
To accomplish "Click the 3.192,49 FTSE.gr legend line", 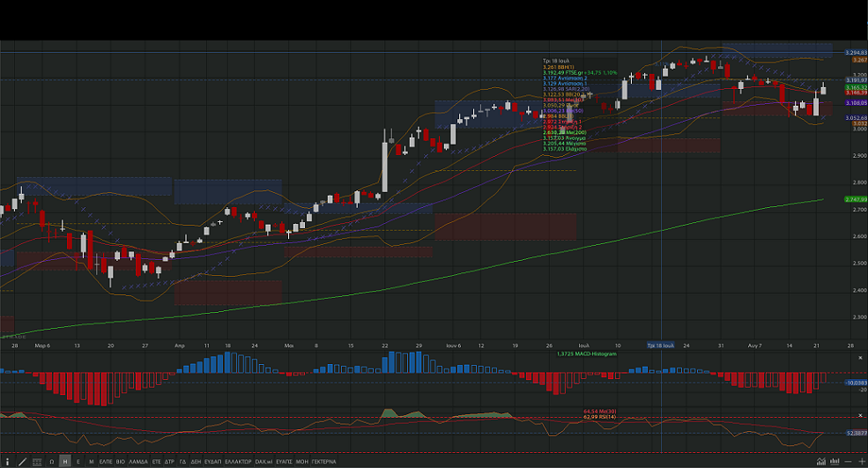I will tap(580, 72).
